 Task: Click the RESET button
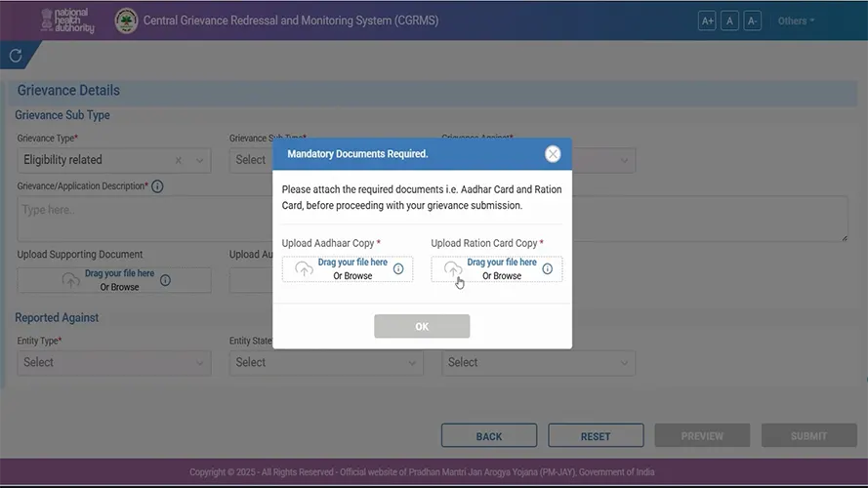pyautogui.click(x=596, y=436)
